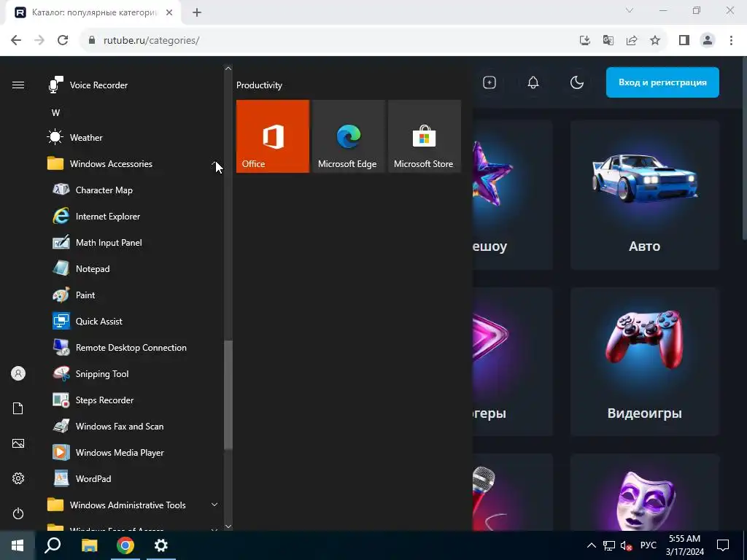Open taskbar Search

pyautogui.click(x=53, y=545)
